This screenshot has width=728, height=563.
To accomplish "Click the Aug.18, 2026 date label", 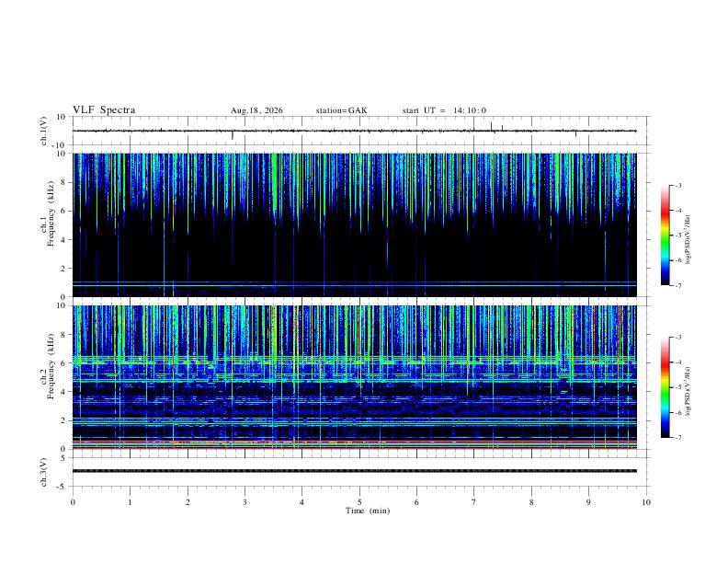I will pyautogui.click(x=256, y=110).
